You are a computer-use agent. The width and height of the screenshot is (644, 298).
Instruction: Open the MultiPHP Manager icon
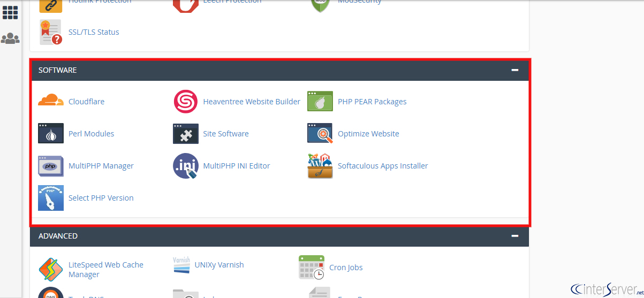coord(51,166)
